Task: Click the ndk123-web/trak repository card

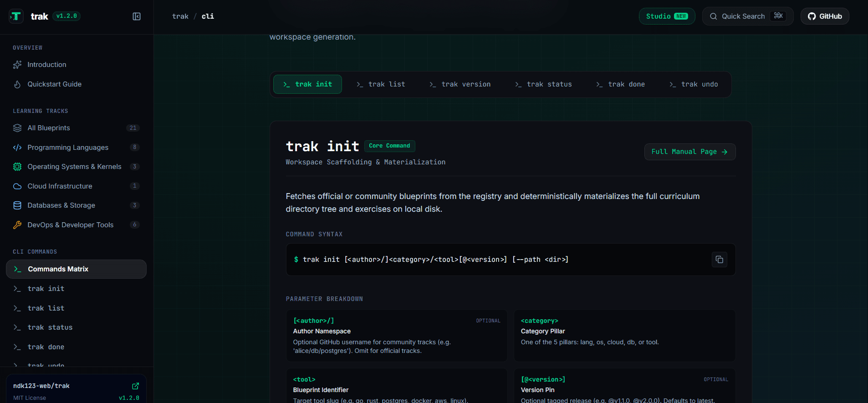Action: coord(76,389)
